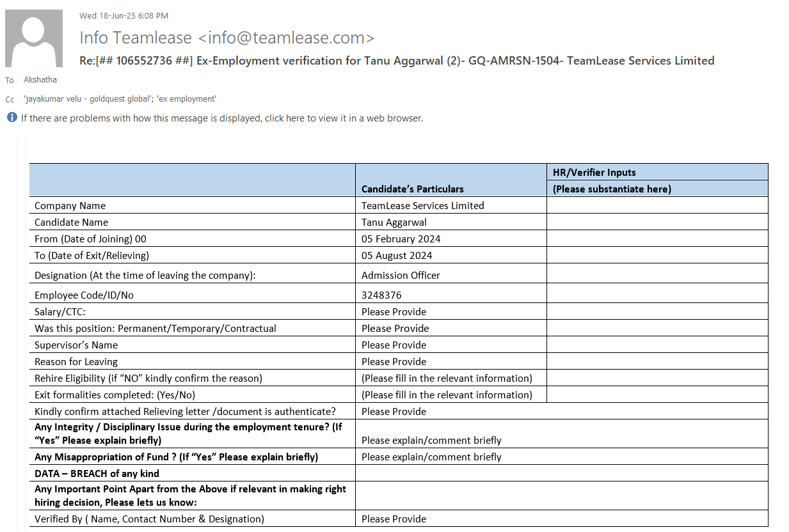Viewport: 789px width, 532px height.
Task: Click the info icon in message bar
Action: (12, 118)
